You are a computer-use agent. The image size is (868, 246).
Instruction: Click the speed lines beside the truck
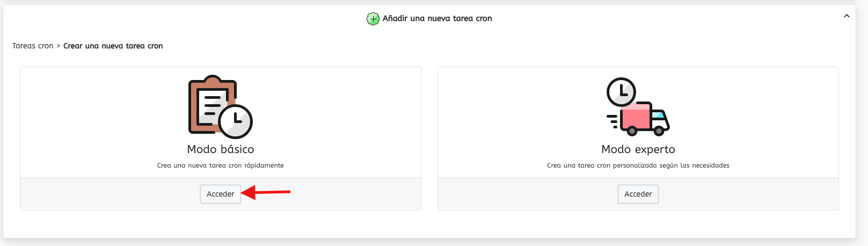click(x=612, y=121)
